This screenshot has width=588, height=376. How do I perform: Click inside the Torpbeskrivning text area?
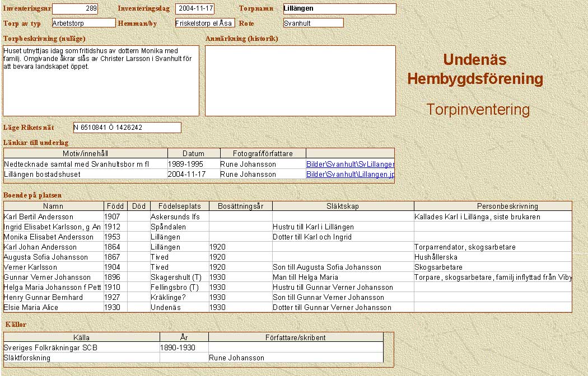[101, 81]
